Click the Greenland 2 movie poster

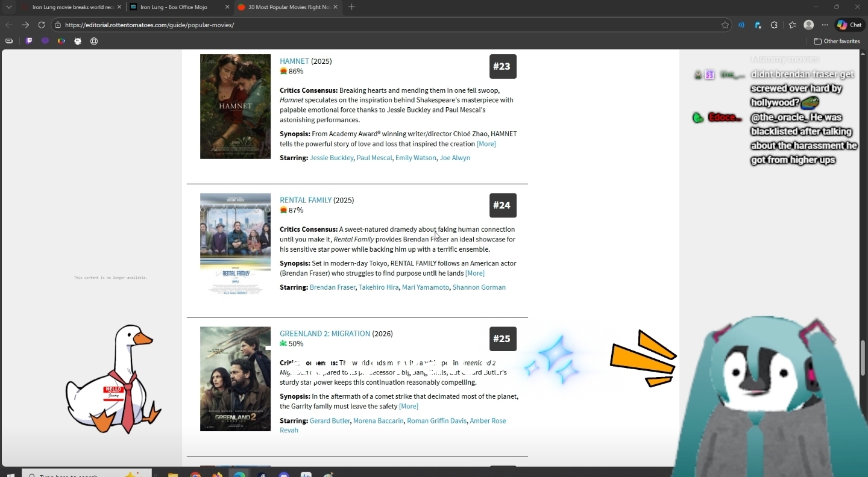click(x=235, y=379)
